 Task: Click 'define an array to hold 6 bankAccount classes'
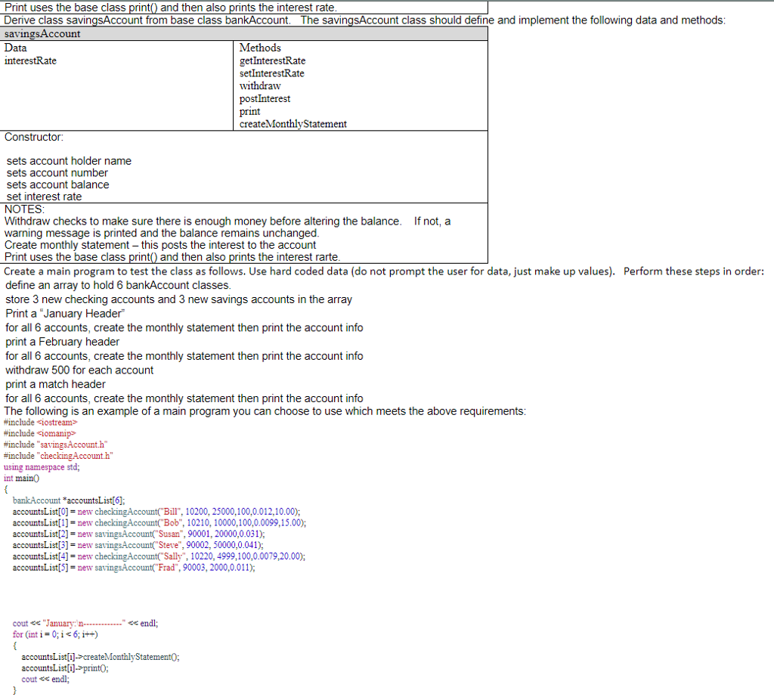click(x=118, y=285)
